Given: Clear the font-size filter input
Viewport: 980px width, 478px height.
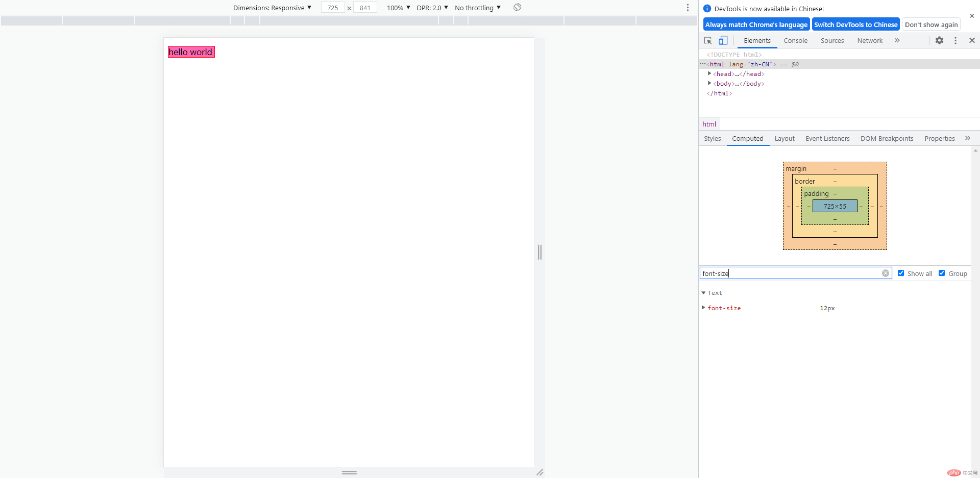Looking at the screenshot, I should (886, 273).
